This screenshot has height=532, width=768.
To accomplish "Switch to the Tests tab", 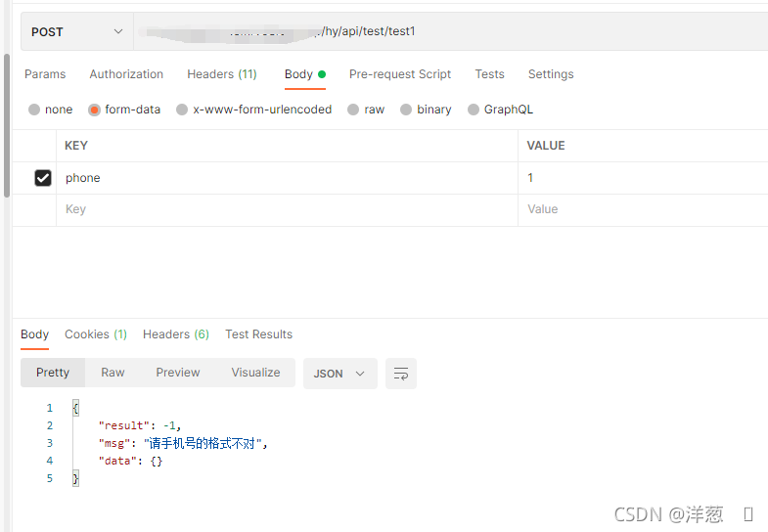I will click(489, 74).
